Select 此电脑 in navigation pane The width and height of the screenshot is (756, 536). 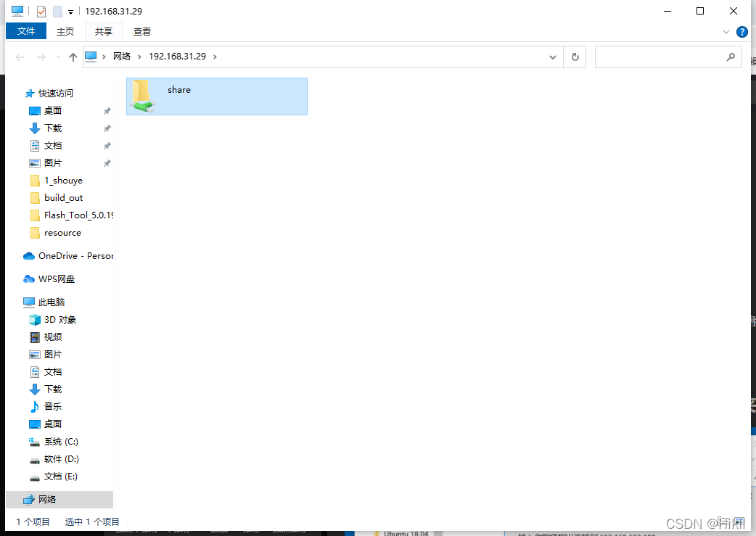[x=51, y=302]
